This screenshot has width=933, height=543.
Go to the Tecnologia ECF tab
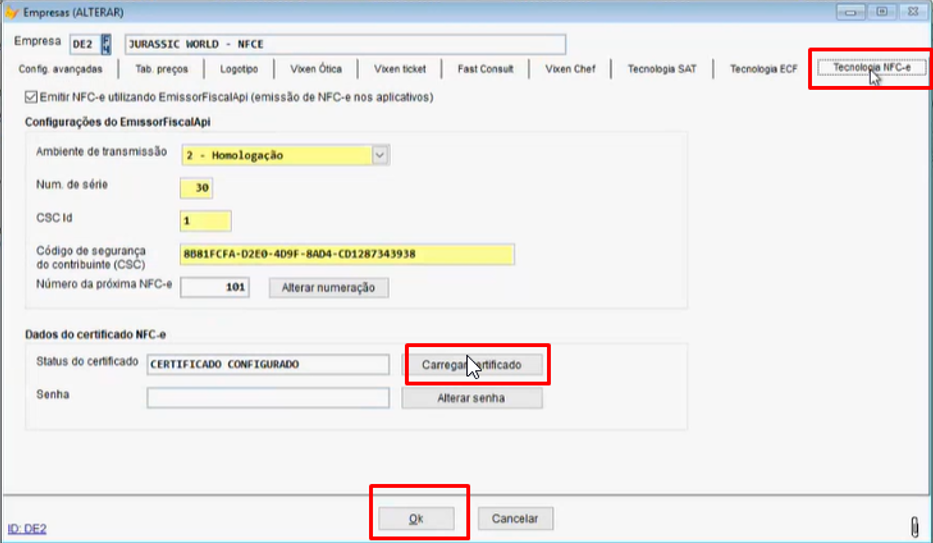coord(764,69)
